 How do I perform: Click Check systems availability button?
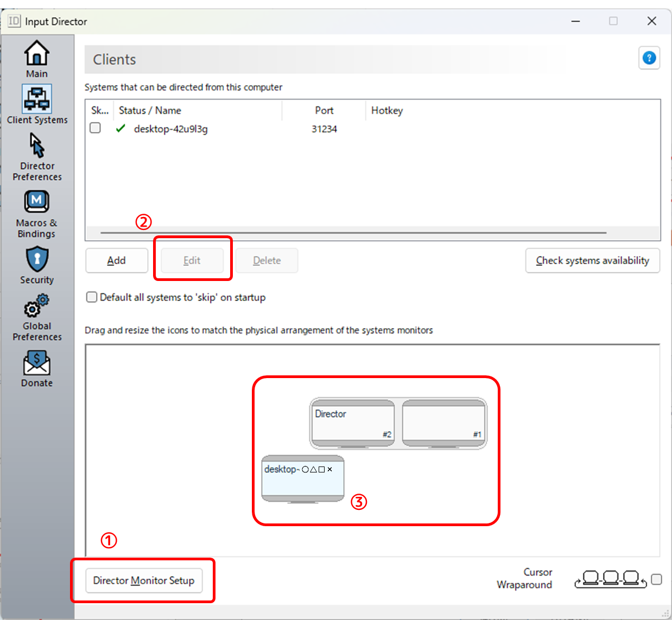[x=593, y=260]
